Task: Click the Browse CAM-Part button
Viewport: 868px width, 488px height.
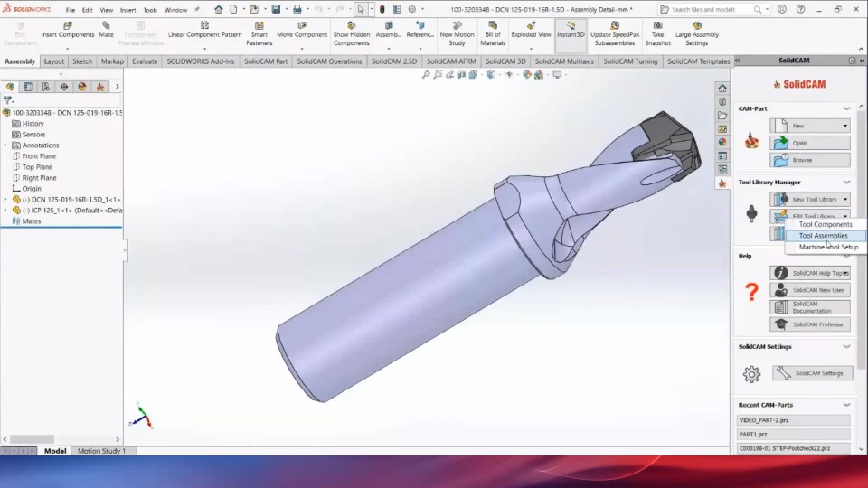Action: [810, 160]
